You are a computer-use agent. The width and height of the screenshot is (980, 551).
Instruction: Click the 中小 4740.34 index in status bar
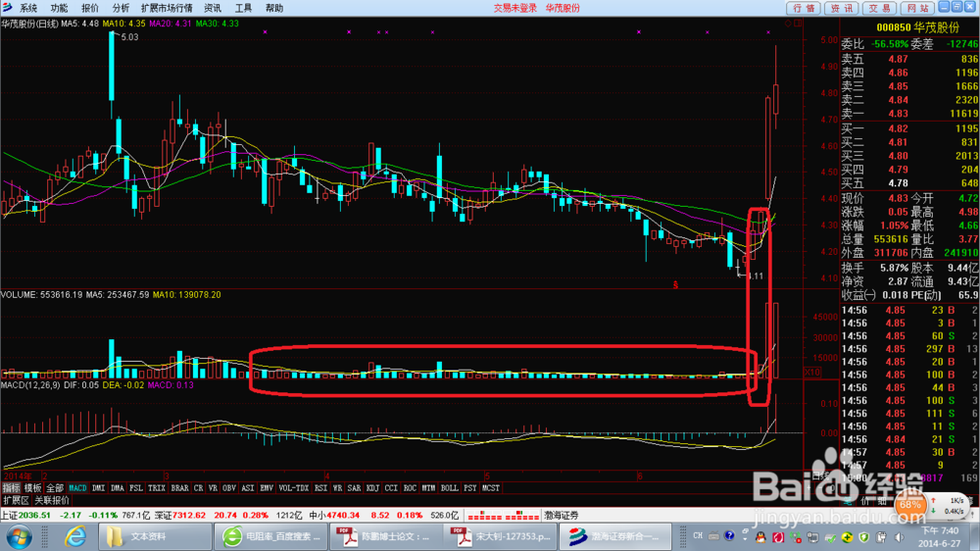tap(334, 516)
